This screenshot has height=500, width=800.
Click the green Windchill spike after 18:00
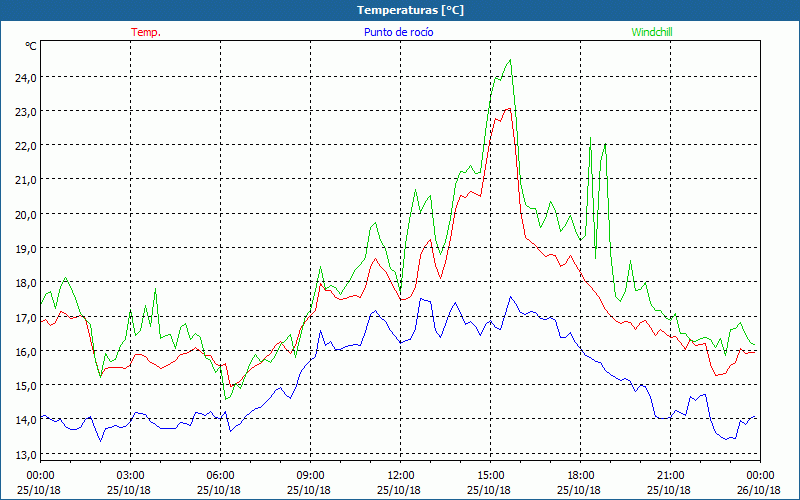point(590,138)
